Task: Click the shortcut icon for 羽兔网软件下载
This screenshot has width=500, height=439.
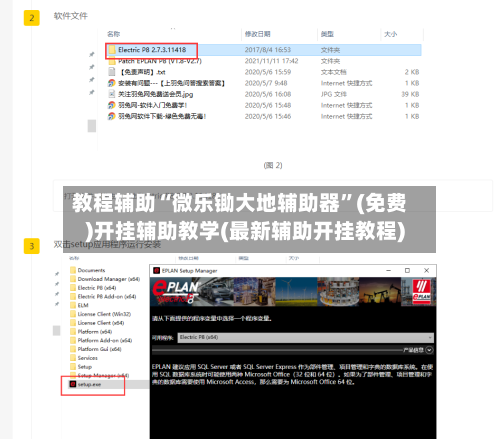Action: (112, 116)
